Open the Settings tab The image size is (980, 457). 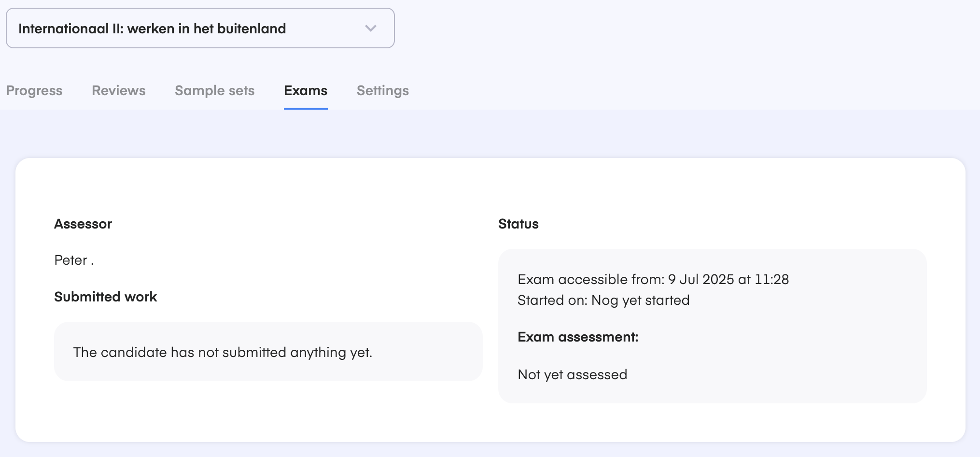(x=383, y=91)
